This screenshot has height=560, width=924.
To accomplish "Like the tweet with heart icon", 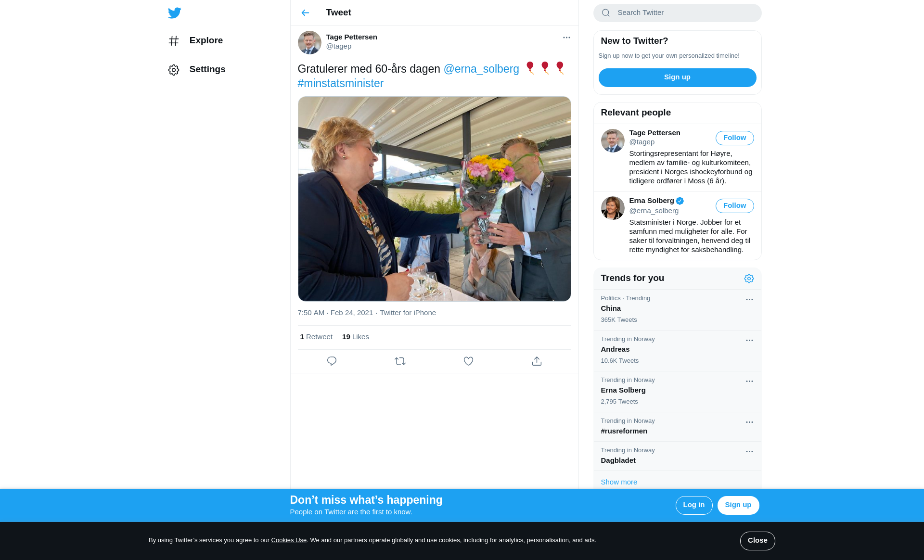I will 468,361.
